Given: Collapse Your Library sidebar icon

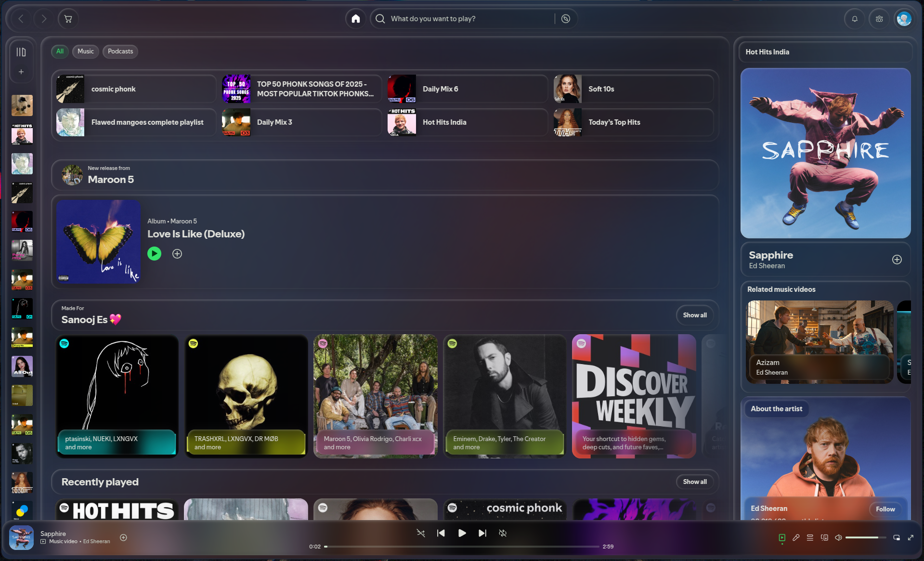Looking at the screenshot, I should pyautogui.click(x=21, y=52).
